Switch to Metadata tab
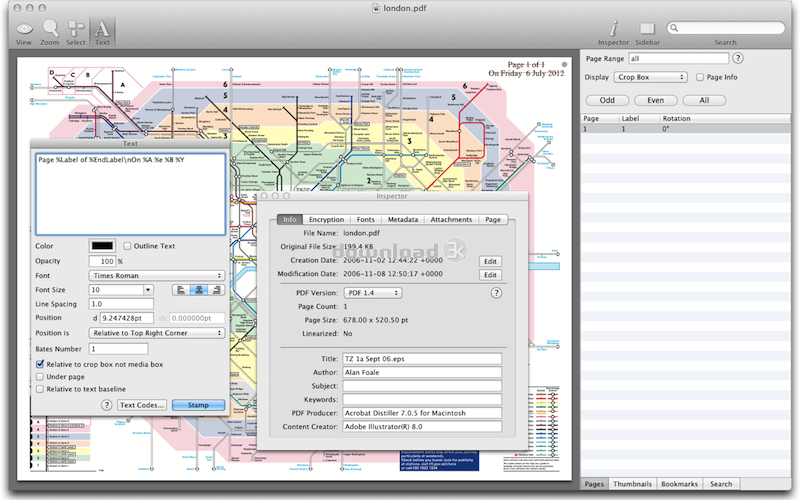Viewport: 800px width, 500px height. coord(403,219)
